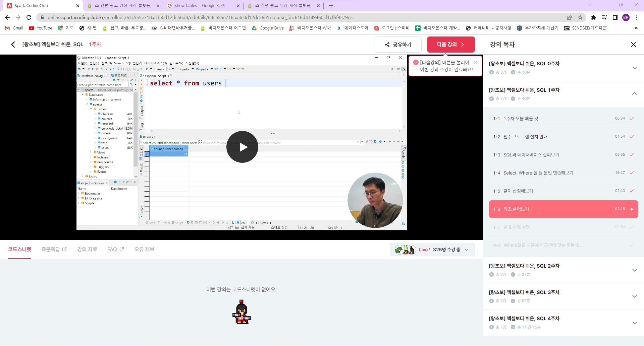Switch to the 강의 자료 tab

coord(87,249)
